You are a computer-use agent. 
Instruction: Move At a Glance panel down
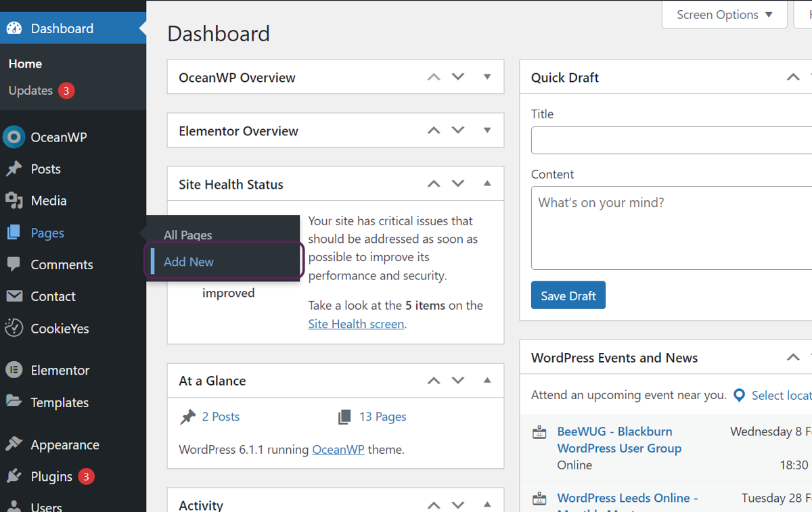(458, 381)
